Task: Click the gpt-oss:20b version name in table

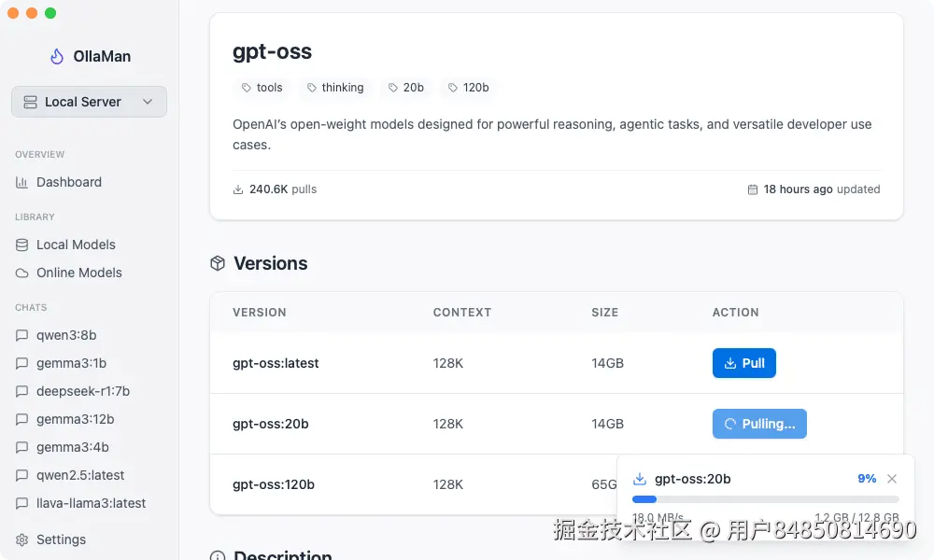Action: (271, 424)
